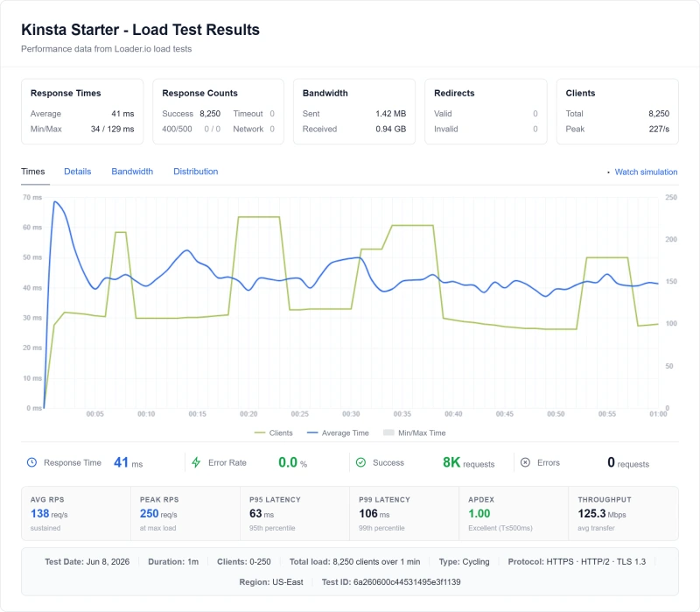700x612 pixels.
Task: Click the P95 LATENCY 63 ms metric
Action: tap(295, 513)
